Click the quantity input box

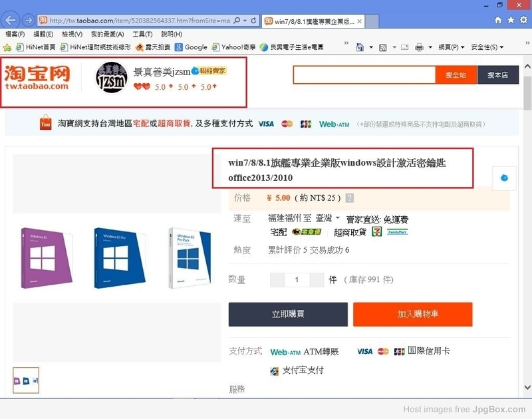(x=297, y=280)
